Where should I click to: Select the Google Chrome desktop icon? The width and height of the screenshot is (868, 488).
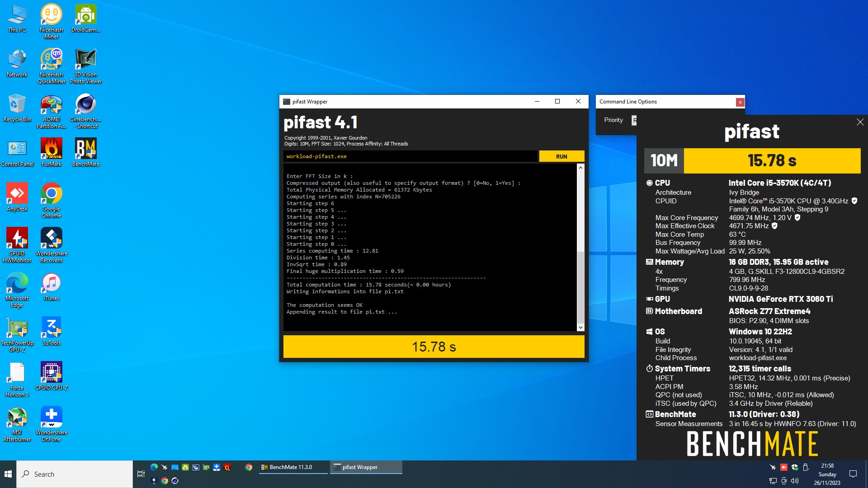[x=52, y=201]
